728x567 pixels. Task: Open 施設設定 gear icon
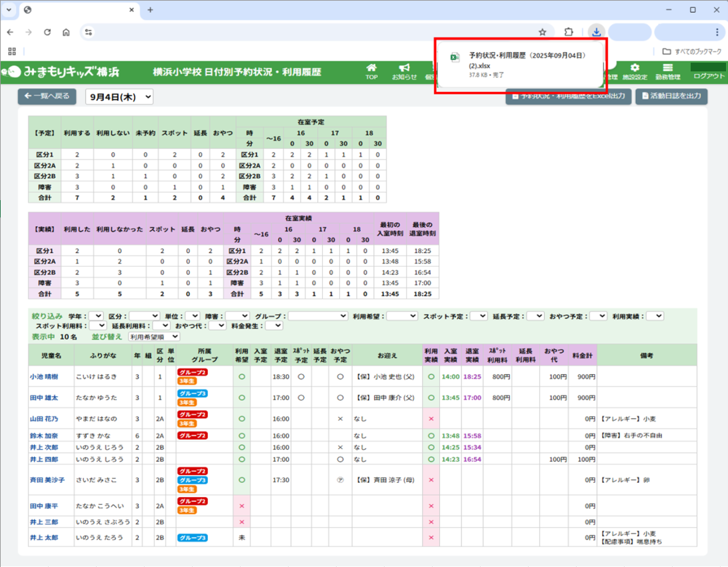tap(635, 71)
